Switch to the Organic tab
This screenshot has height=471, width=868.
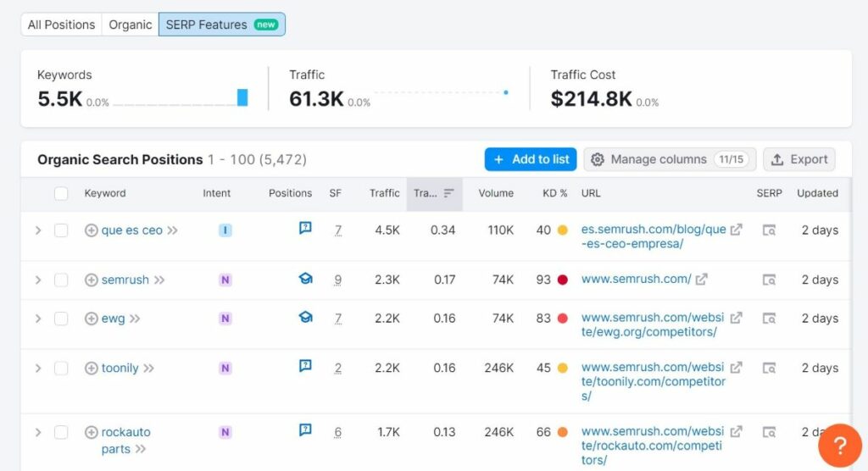[130, 25]
